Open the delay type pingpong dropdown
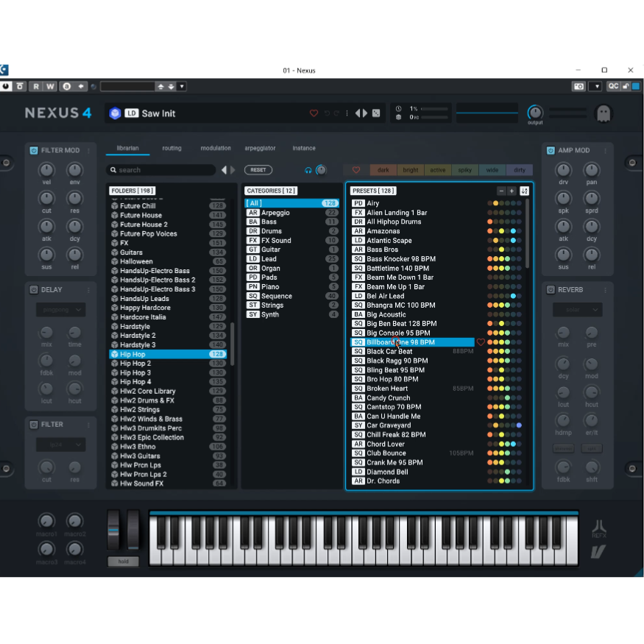Image resolution: width=644 pixels, height=644 pixels. point(60,311)
